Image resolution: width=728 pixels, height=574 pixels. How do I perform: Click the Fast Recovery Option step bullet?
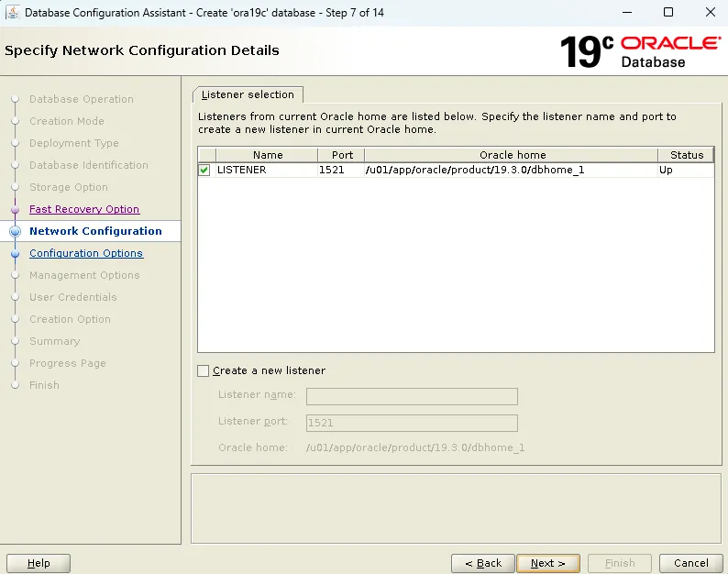pyautogui.click(x=16, y=210)
